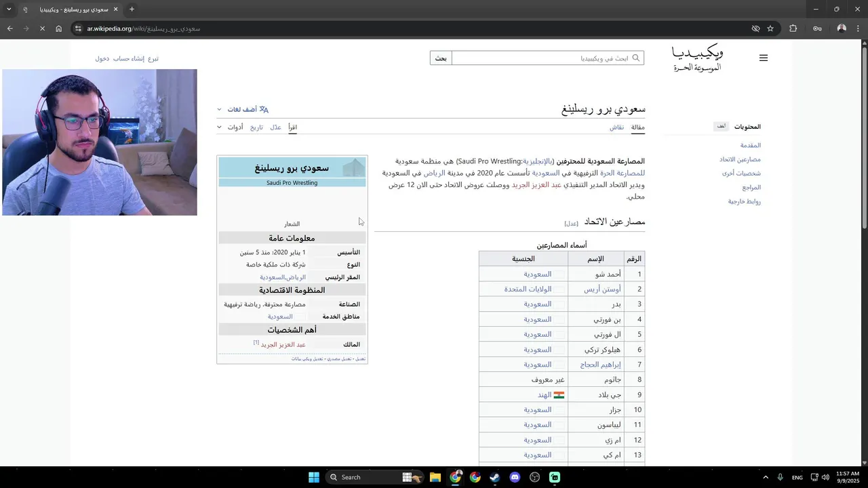Click the eye-slash tracking protection icon
This screenshot has height=488, width=868.
point(755,28)
